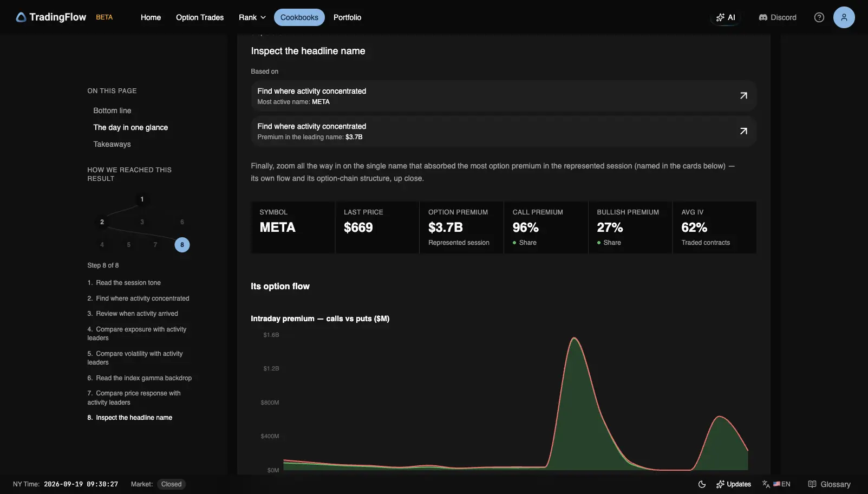The height and width of the screenshot is (494, 868).
Task: Click the Call Premium 96% value
Action: tap(526, 227)
